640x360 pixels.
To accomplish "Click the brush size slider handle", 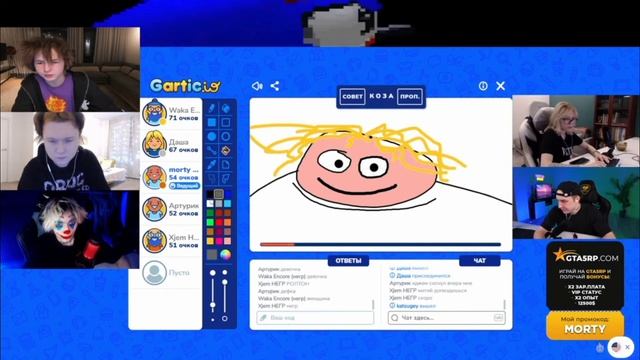I will pos(213,305).
